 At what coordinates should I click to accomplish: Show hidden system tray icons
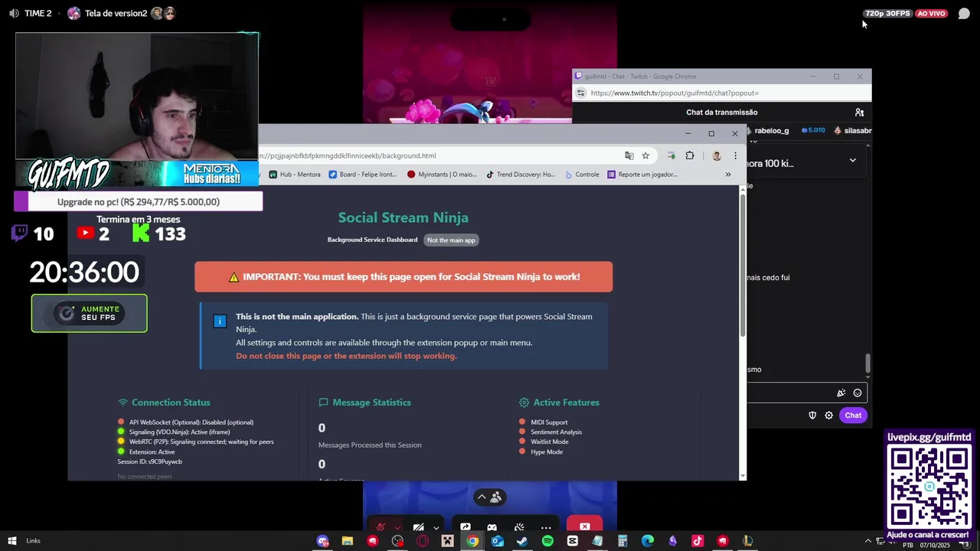tap(868, 541)
